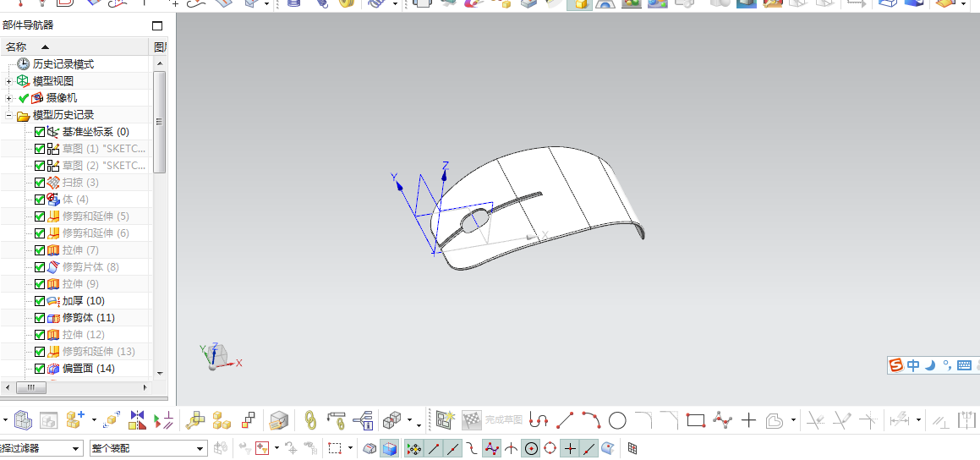
Task: Select the 拉伸 (7) feature
Action: pos(80,250)
